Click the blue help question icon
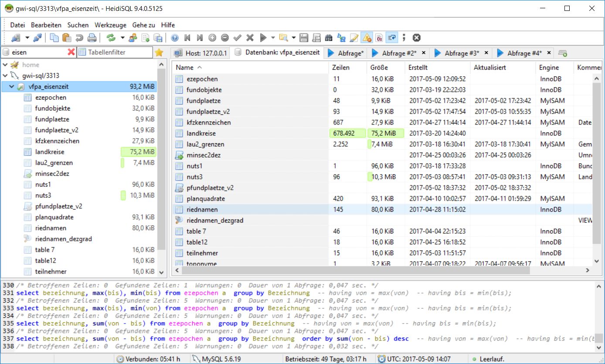The height and width of the screenshot is (364, 605). tap(175, 38)
